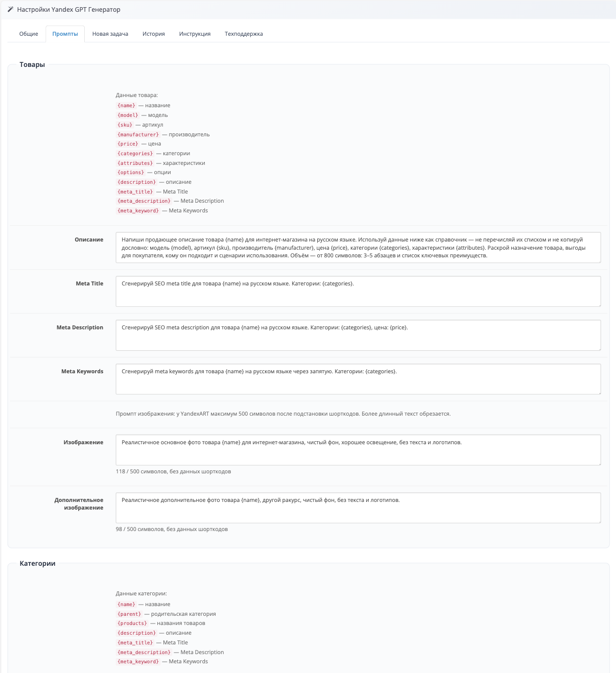Click the Meta Keywords field label
This screenshot has height=673, width=616.
coord(82,371)
